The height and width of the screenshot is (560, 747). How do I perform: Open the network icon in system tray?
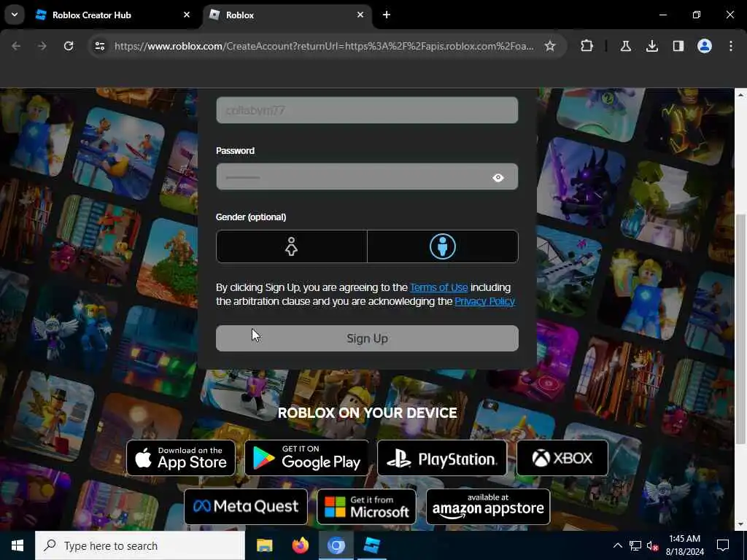click(635, 545)
